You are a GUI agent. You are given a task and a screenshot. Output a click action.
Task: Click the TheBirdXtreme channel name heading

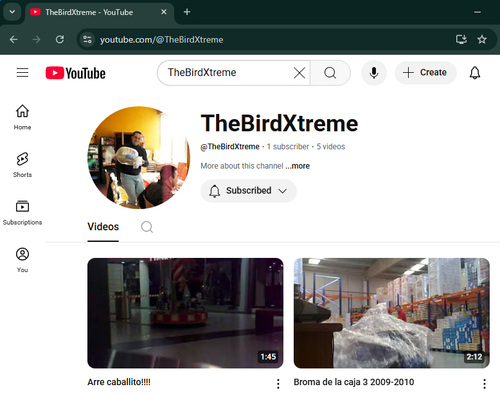point(279,124)
